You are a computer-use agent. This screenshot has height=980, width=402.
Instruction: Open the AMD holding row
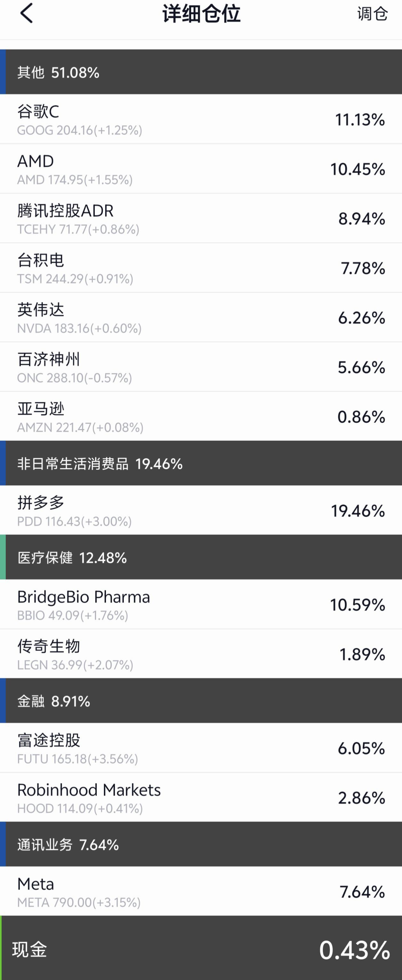pos(201,169)
